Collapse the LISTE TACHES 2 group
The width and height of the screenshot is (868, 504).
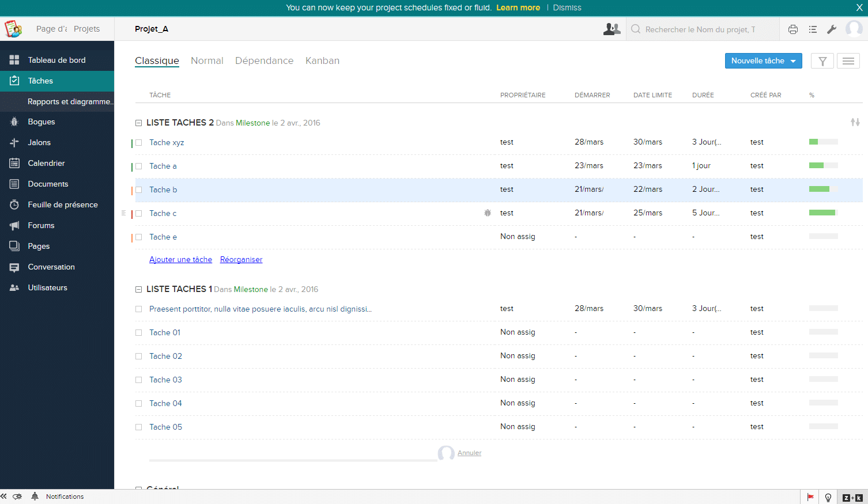pos(138,123)
